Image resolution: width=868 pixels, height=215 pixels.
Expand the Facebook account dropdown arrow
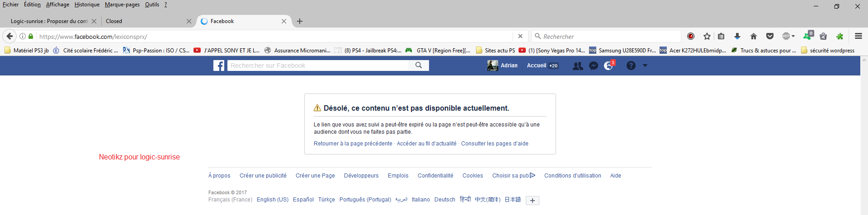point(645,65)
